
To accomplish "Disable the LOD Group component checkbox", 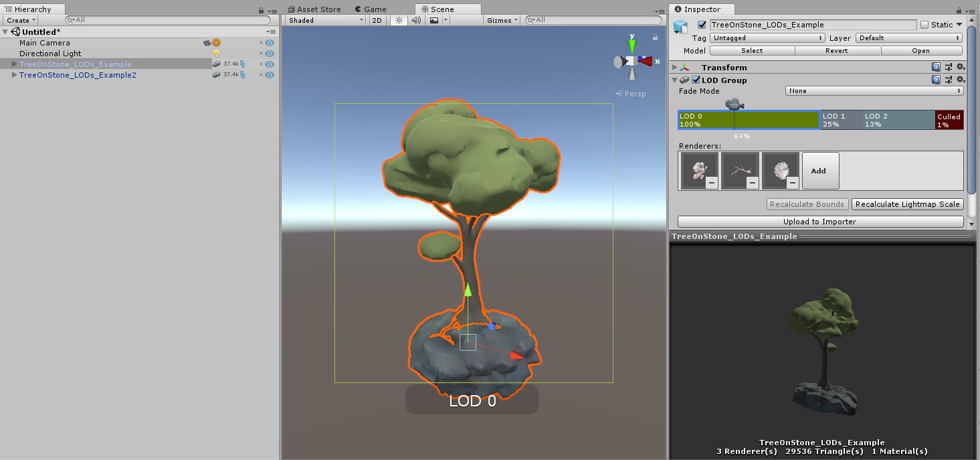I will tap(696, 80).
